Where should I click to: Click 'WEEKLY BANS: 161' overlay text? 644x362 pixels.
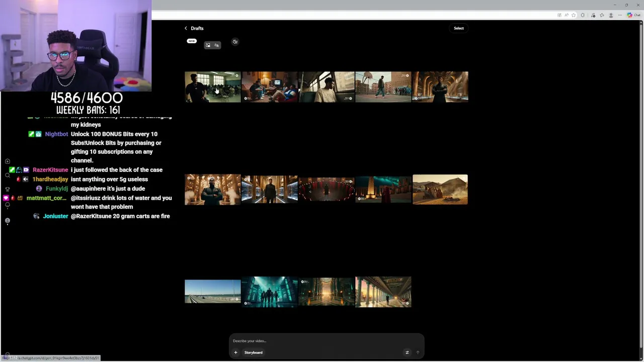point(88,110)
